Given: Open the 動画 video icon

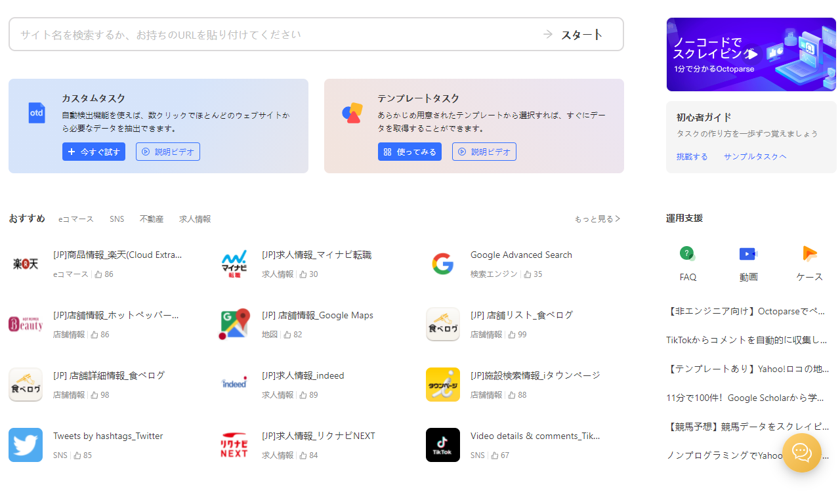Looking at the screenshot, I should pos(748,253).
